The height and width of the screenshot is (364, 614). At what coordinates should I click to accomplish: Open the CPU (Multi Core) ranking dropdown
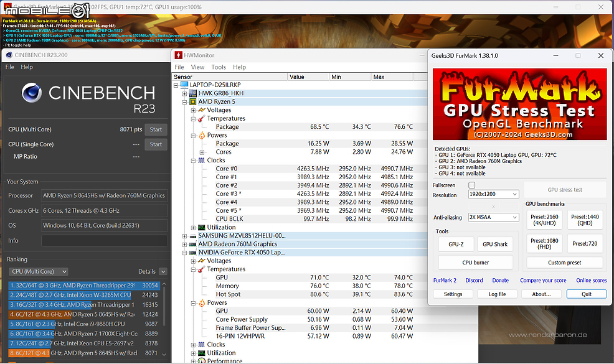[x=39, y=271]
